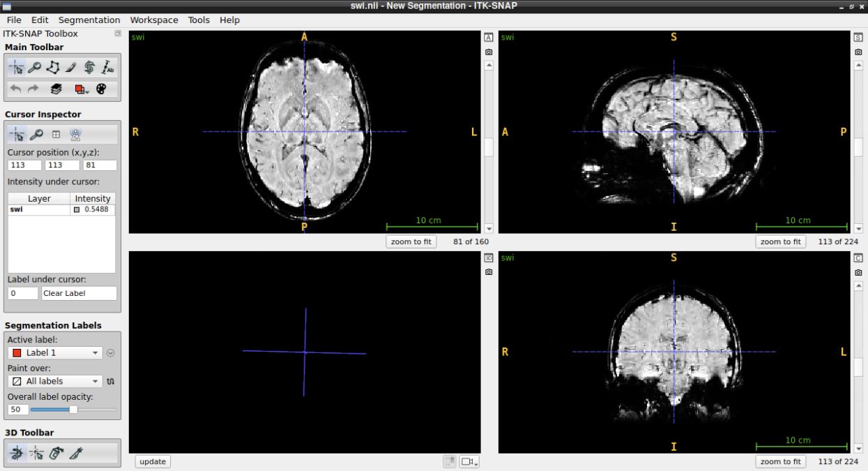Take a snapshot of the sagittal view
The height and width of the screenshot is (471, 868).
[x=858, y=52]
